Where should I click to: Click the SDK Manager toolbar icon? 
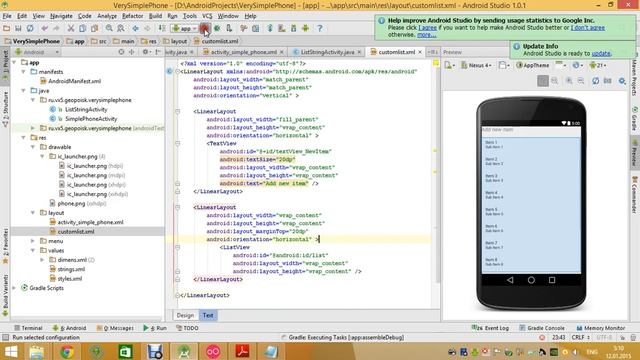point(293,28)
